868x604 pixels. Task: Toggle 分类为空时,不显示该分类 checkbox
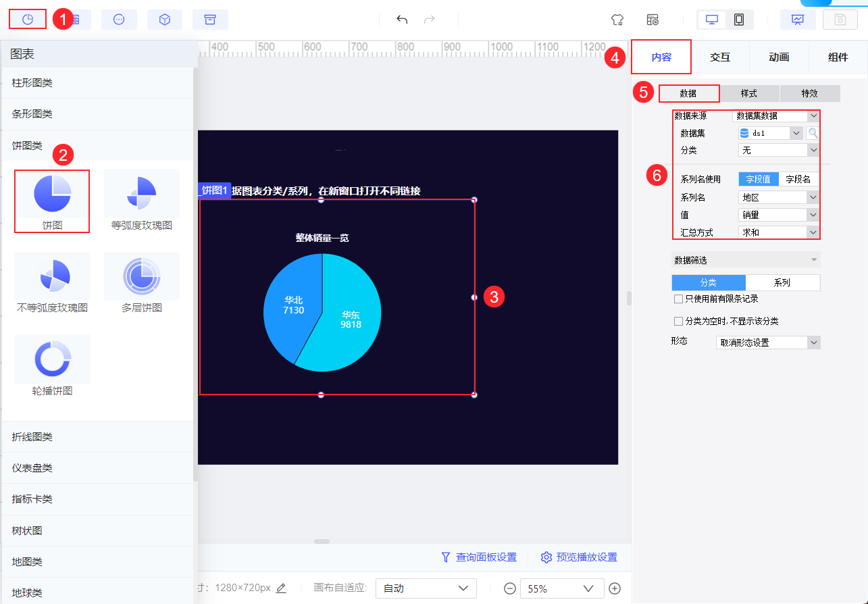[678, 322]
